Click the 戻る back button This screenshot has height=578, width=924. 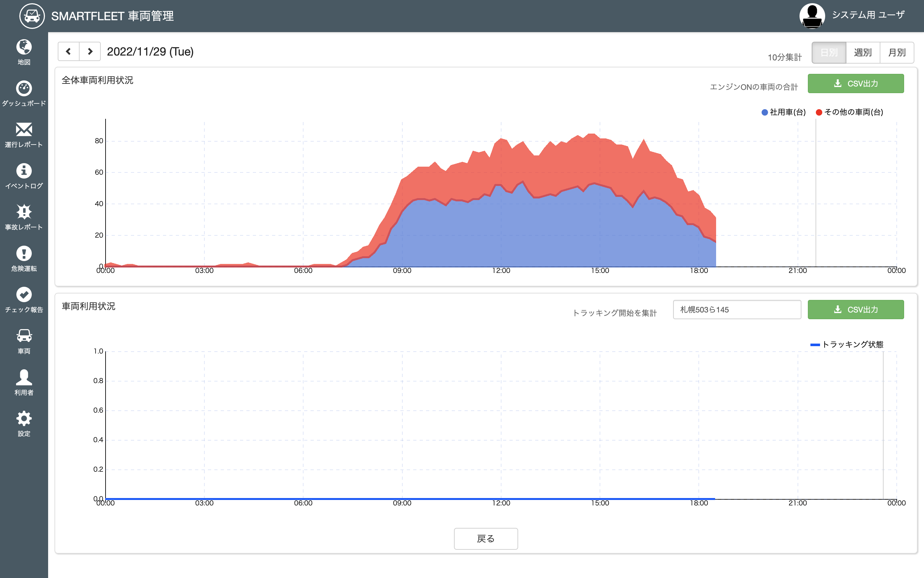486,539
